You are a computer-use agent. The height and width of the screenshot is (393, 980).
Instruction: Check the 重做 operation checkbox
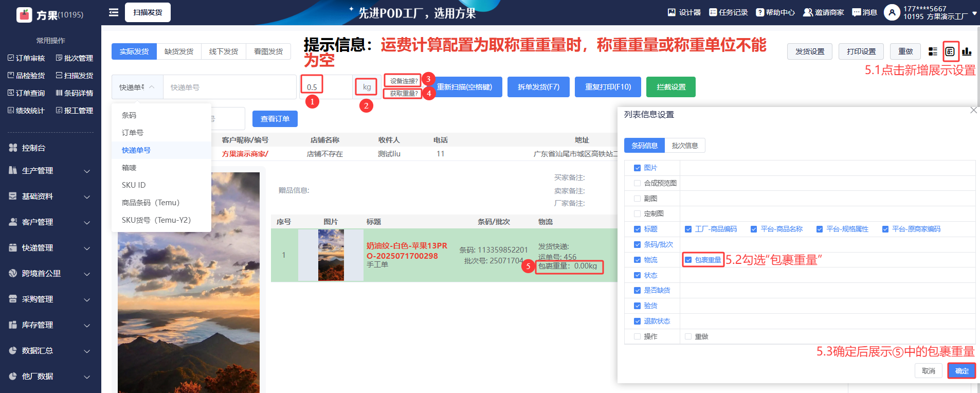pyautogui.click(x=688, y=336)
